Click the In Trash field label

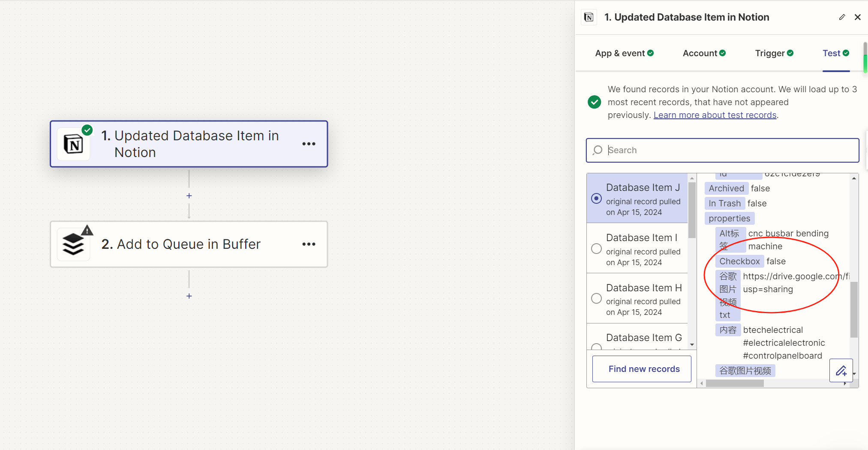(724, 203)
